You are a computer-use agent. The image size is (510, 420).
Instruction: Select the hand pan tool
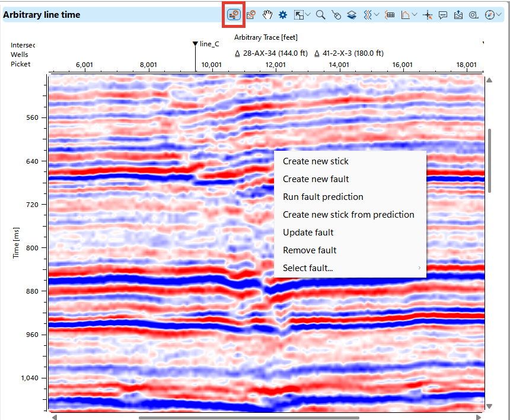(x=267, y=15)
